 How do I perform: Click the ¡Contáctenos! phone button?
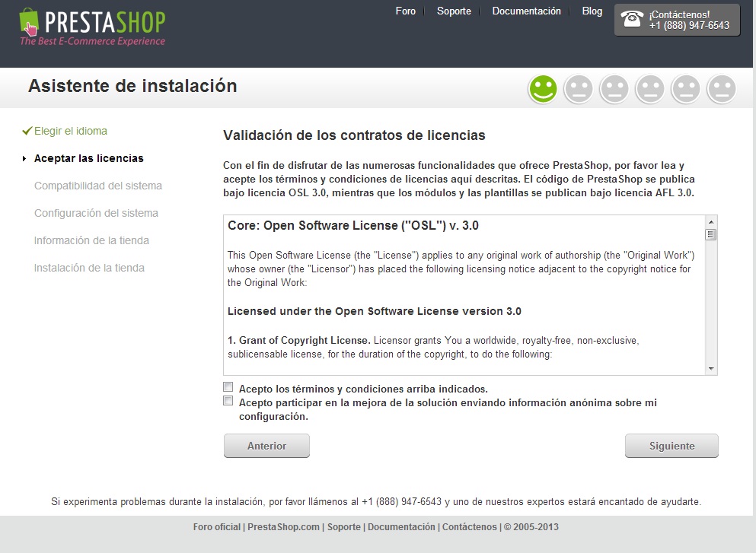click(677, 20)
